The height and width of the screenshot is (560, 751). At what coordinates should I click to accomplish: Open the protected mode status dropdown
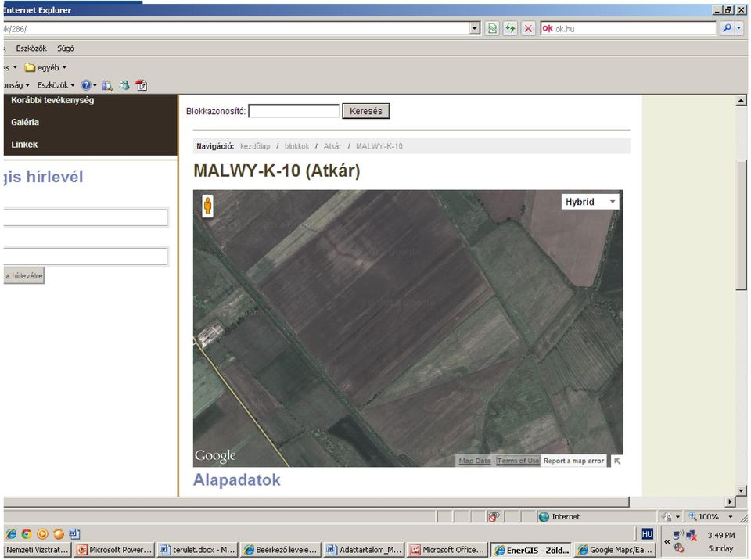(x=677, y=517)
